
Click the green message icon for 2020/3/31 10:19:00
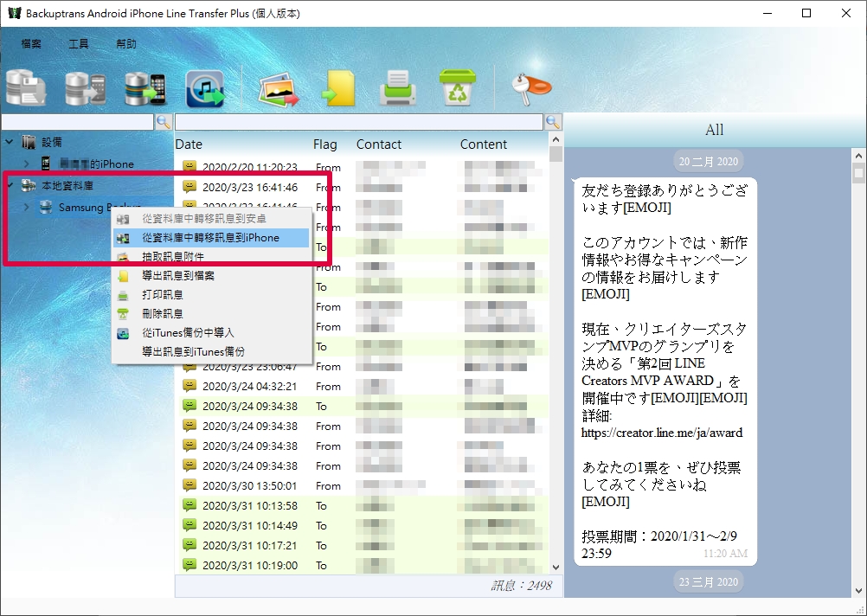189,565
